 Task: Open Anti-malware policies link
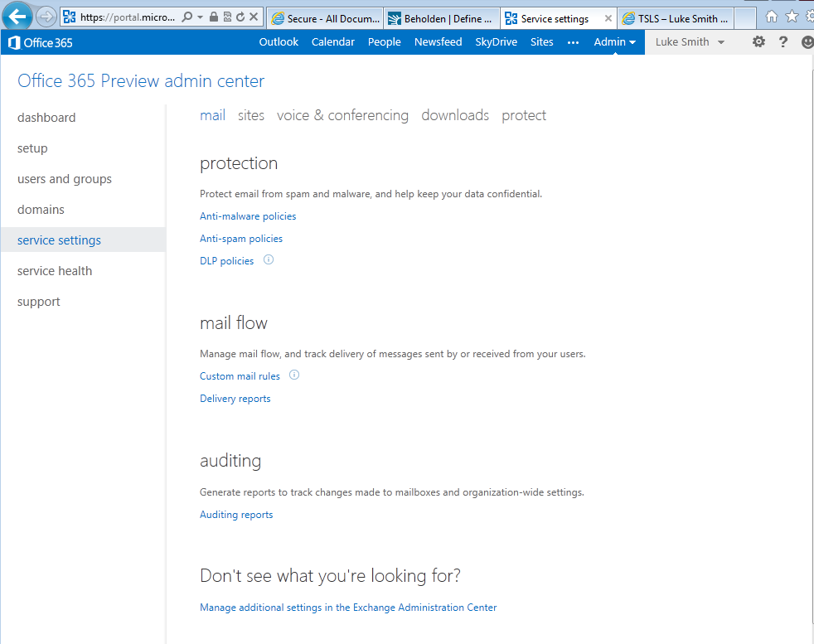point(248,216)
